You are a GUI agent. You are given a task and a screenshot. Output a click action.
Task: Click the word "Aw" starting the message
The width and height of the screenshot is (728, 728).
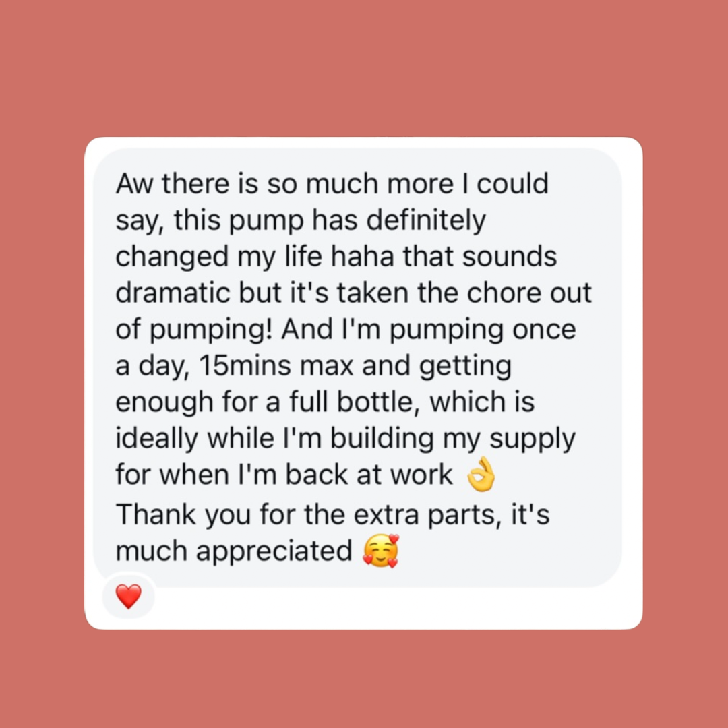click(134, 183)
